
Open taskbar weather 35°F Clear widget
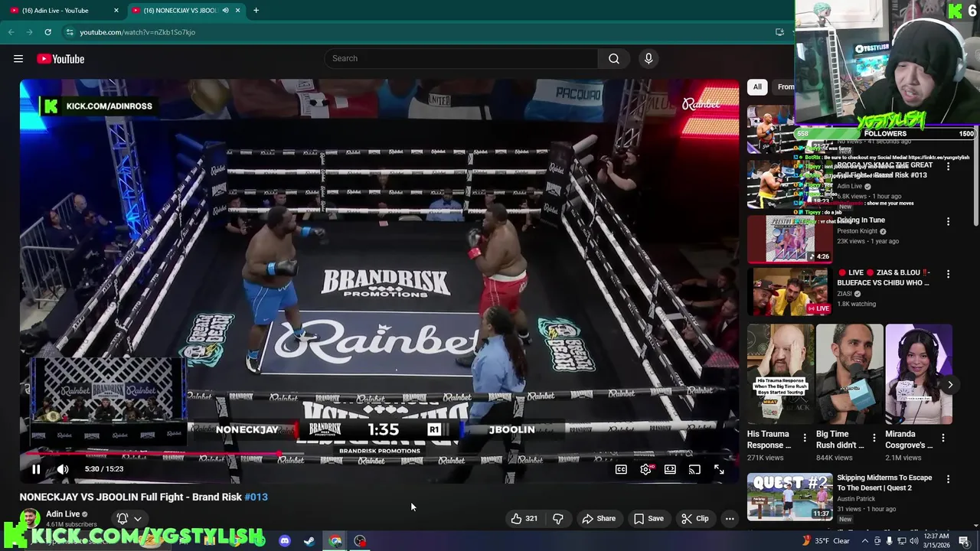point(825,541)
